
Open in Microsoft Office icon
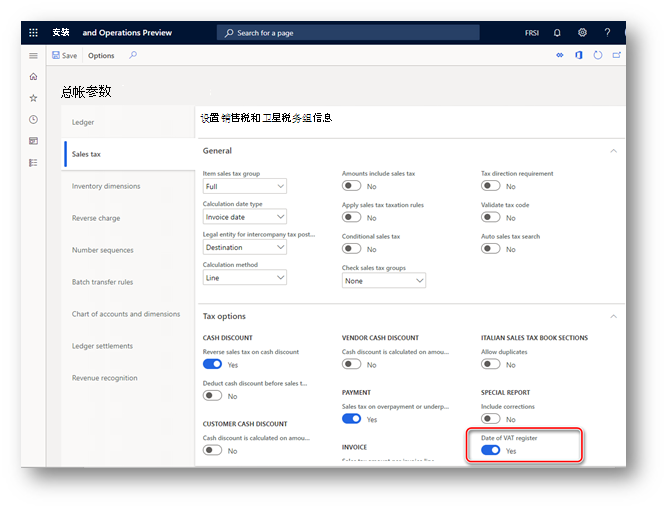point(579,55)
